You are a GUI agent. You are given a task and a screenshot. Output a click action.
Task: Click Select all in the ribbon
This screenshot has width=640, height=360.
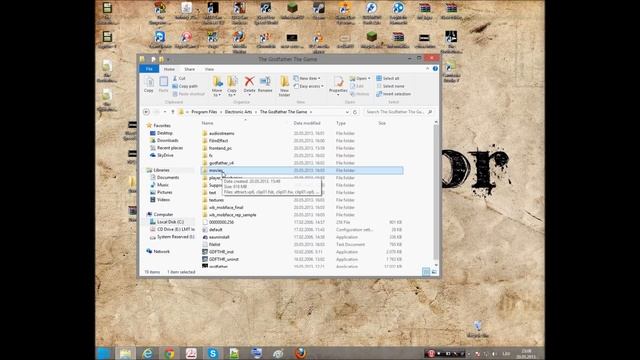pos(388,78)
